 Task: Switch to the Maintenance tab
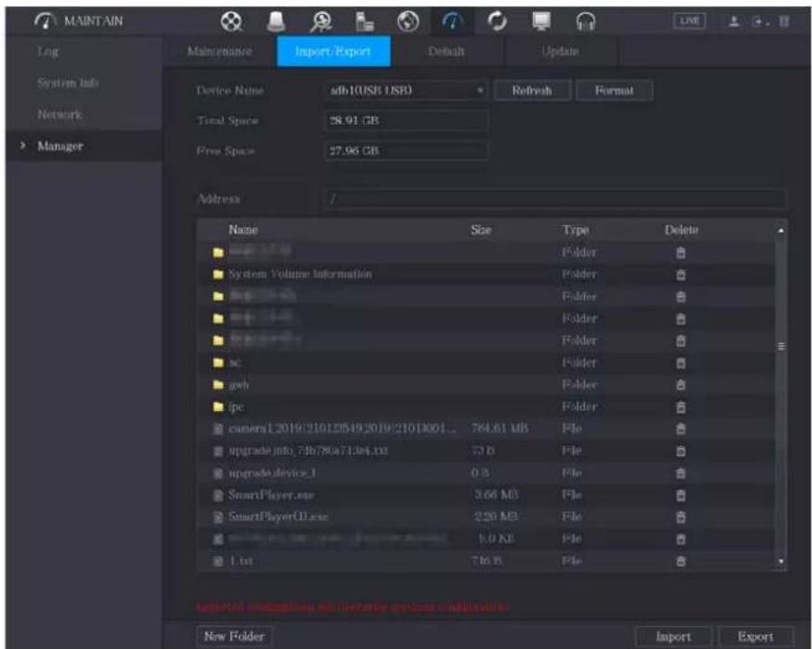[x=220, y=51]
